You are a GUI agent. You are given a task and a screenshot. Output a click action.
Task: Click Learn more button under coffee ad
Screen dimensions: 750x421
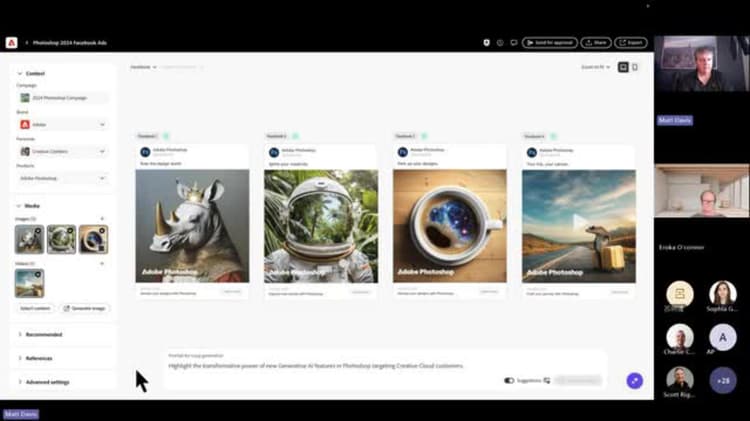489,291
